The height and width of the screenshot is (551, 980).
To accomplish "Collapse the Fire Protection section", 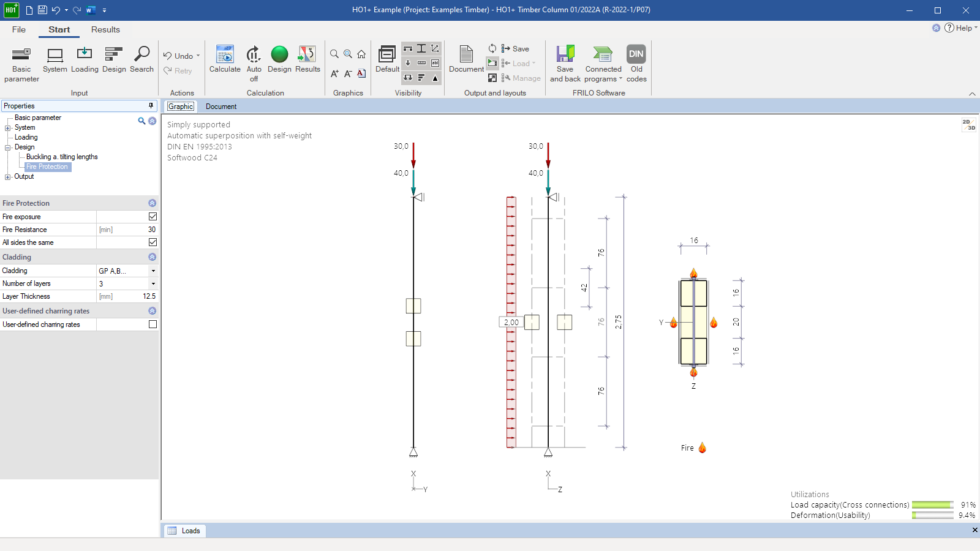I will pyautogui.click(x=153, y=203).
